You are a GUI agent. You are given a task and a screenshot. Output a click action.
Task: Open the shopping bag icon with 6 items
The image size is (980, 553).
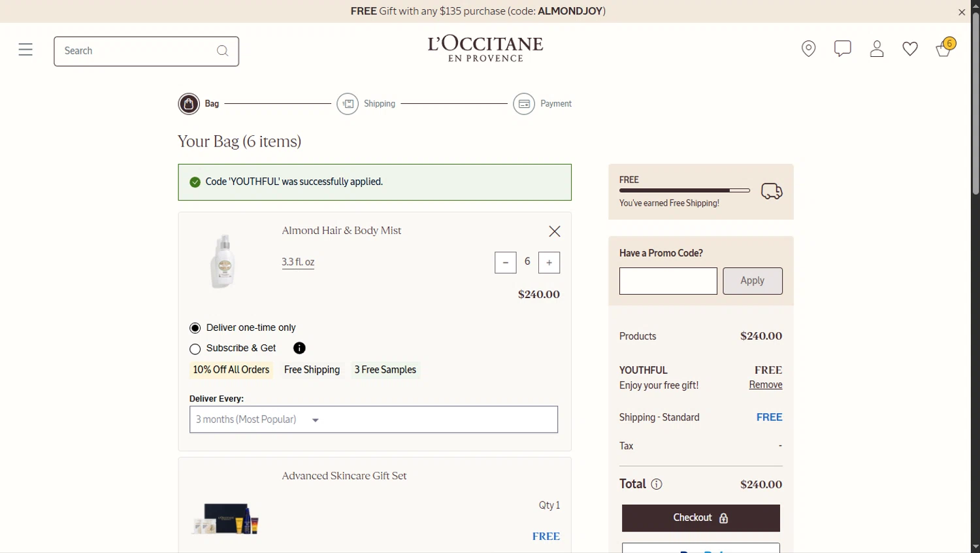point(945,48)
